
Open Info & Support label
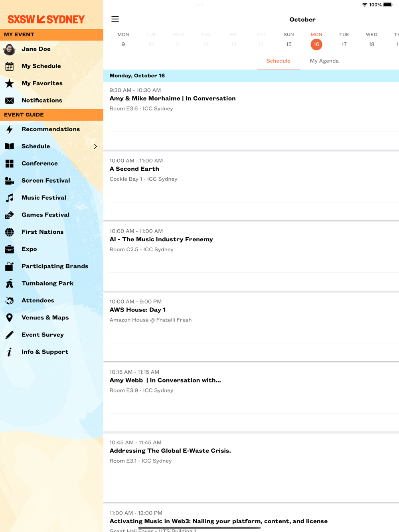click(45, 352)
